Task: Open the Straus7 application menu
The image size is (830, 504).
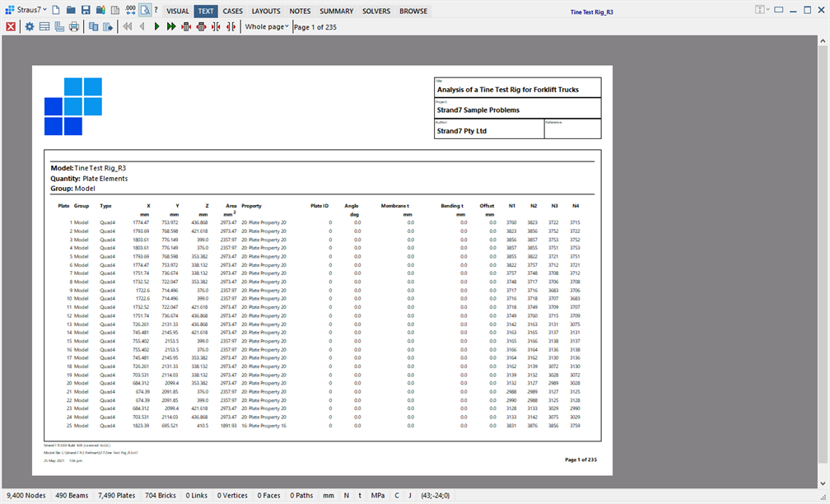Action: [26, 10]
